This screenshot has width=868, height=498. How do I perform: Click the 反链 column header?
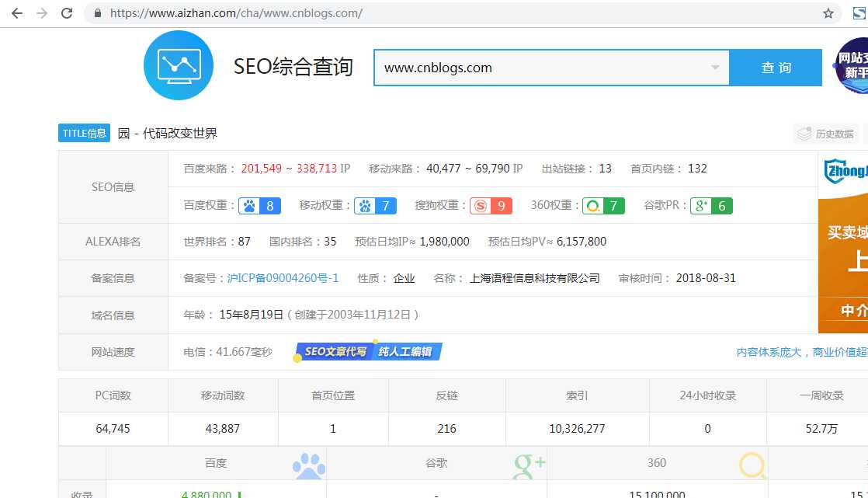[446, 395]
